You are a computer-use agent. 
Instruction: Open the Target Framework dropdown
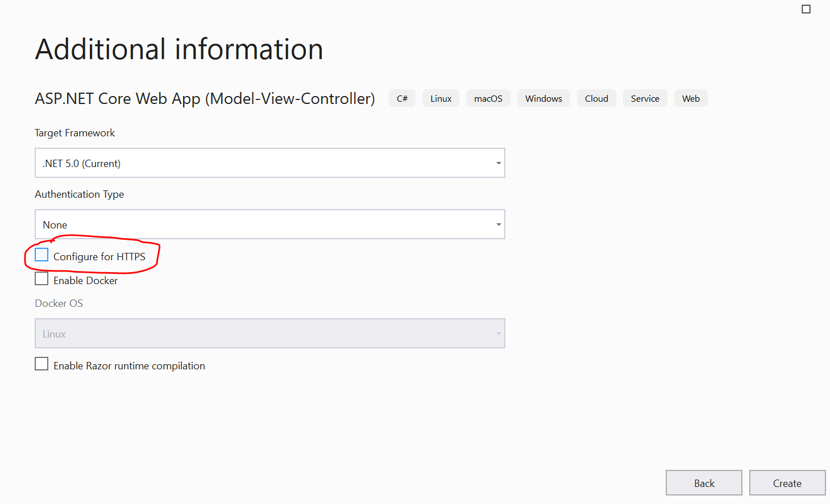click(270, 163)
